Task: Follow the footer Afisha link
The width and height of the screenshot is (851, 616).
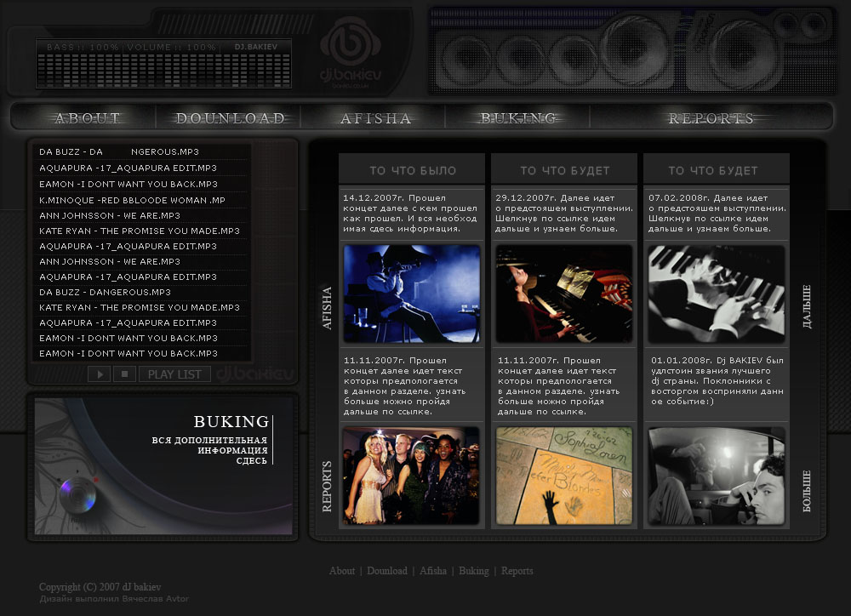Action: (433, 570)
